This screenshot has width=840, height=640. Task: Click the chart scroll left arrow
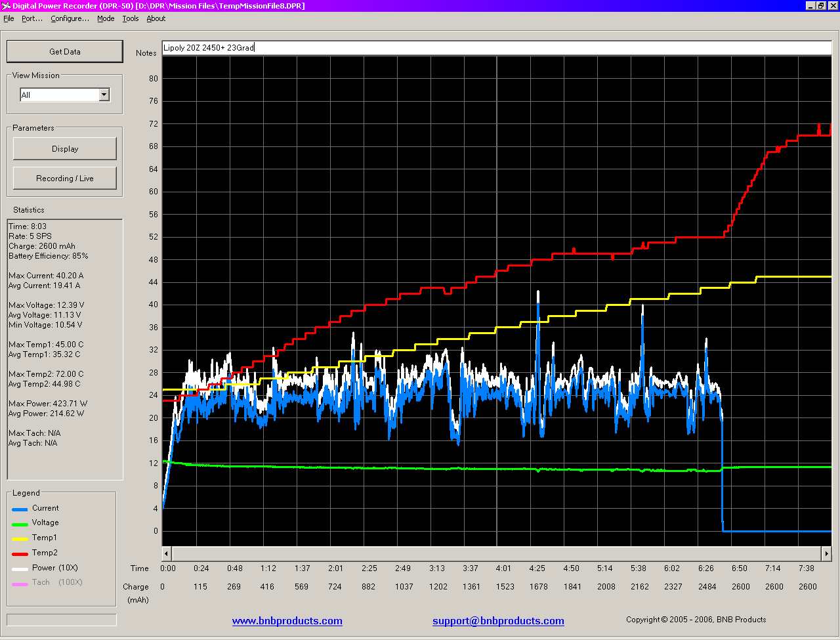point(167,553)
